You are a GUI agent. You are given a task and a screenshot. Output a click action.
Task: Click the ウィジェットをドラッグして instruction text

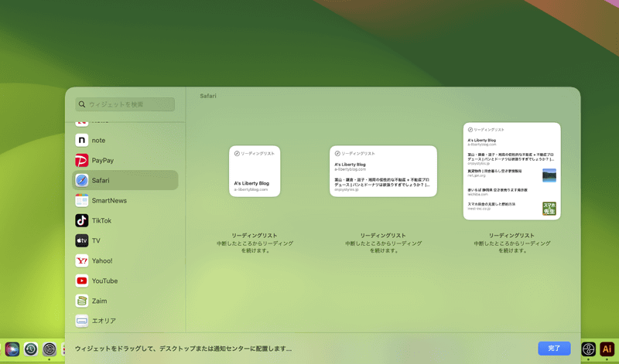(183, 349)
